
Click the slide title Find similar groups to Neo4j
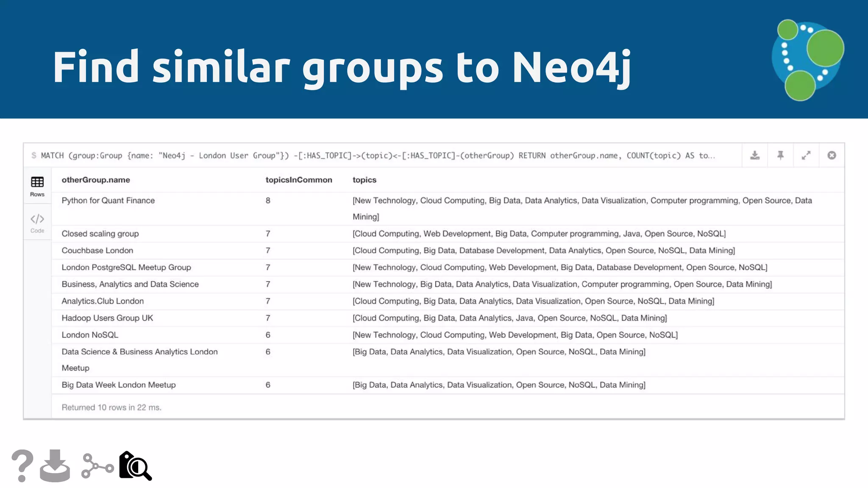coord(342,67)
